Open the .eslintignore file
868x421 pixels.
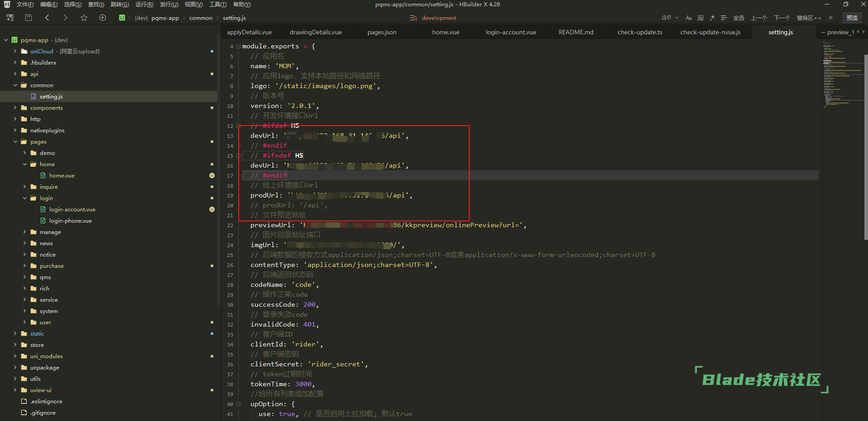coord(46,402)
